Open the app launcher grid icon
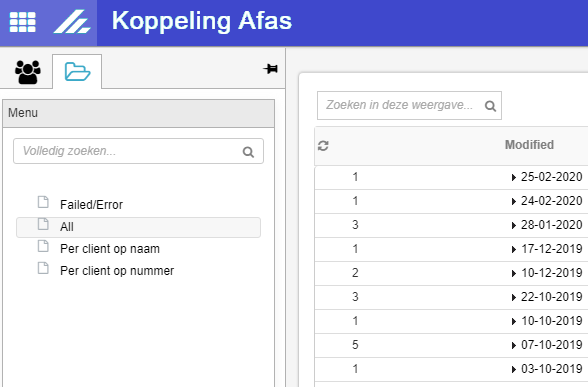This screenshot has height=387, width=588. tap(22, 22)
